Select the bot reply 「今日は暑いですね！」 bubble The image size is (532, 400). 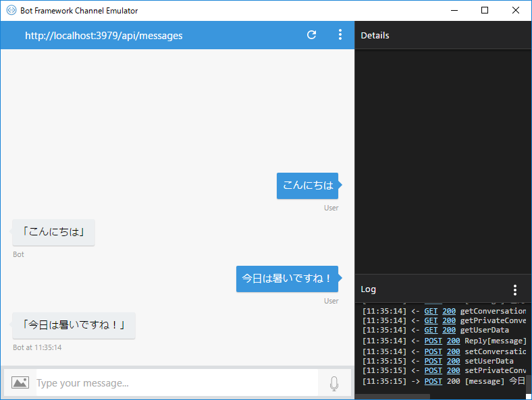point(74,325)
